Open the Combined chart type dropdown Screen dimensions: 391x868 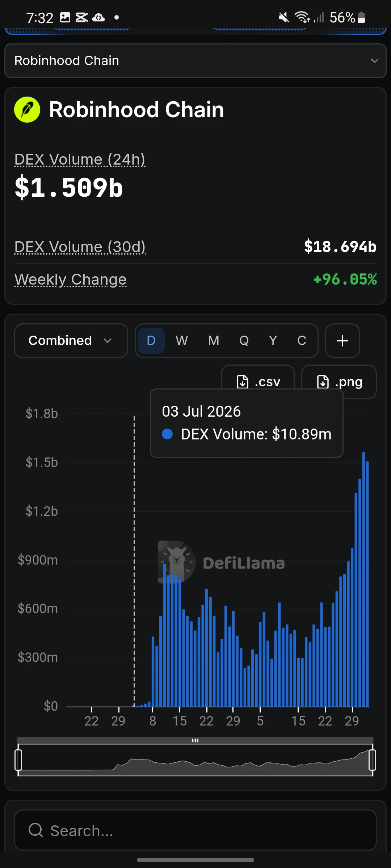coord(71,341)
